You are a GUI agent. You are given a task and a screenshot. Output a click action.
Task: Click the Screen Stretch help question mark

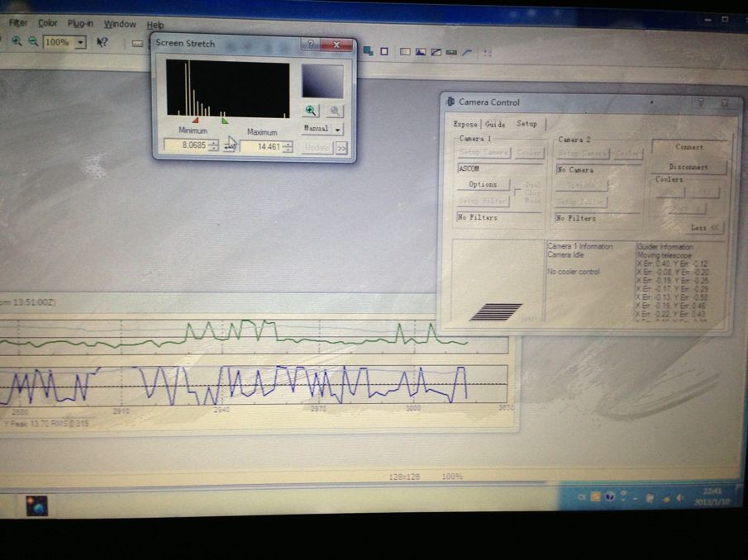pyautogui.click(x=311, y=44)
